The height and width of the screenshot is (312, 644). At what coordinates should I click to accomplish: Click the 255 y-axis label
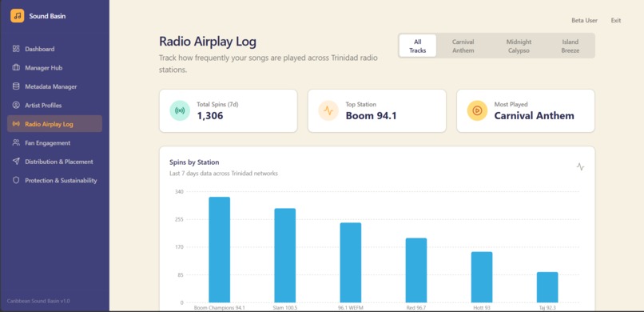point(179,219)
